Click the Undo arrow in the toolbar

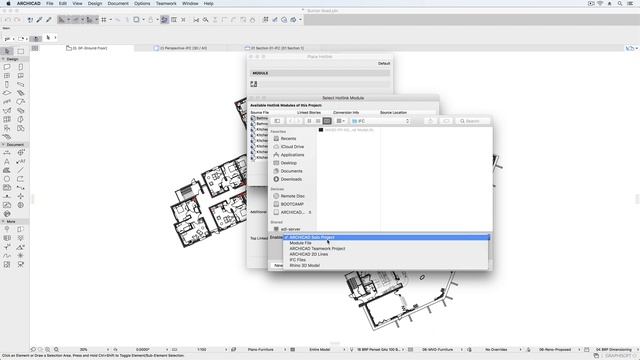[x=8, y=20]
